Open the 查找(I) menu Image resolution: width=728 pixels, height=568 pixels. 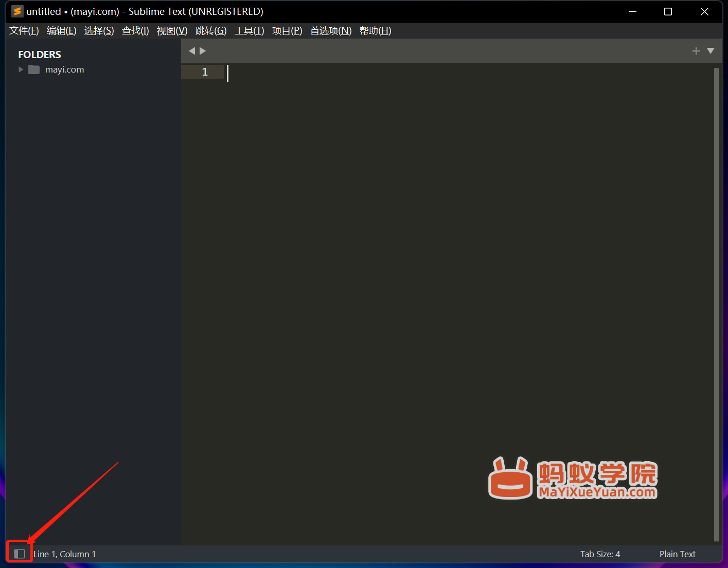click(x=135, y=31)
